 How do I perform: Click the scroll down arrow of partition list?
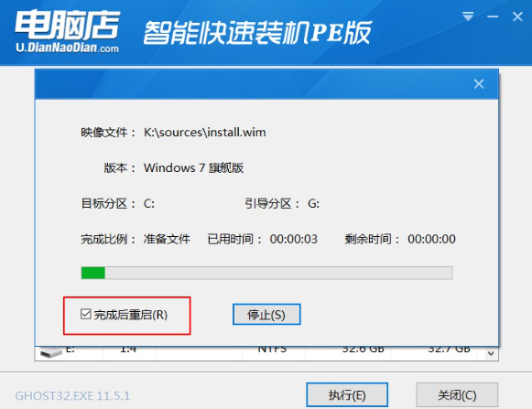491,354
